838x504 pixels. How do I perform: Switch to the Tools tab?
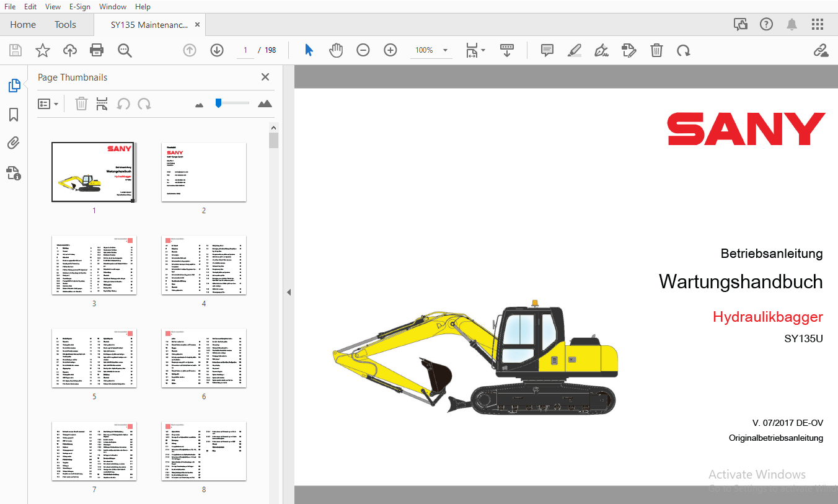[65, 25]
